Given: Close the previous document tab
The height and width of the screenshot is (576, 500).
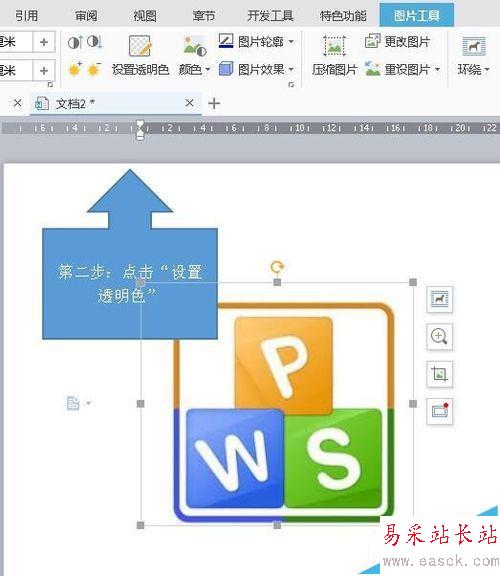Looking at the screenshot, I should coord(17,103).
